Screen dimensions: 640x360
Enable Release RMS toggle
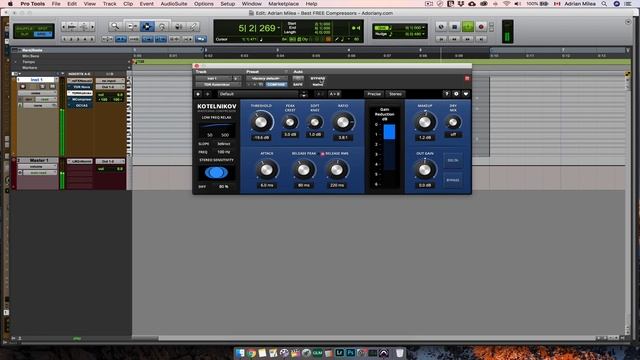pos(322,154)
